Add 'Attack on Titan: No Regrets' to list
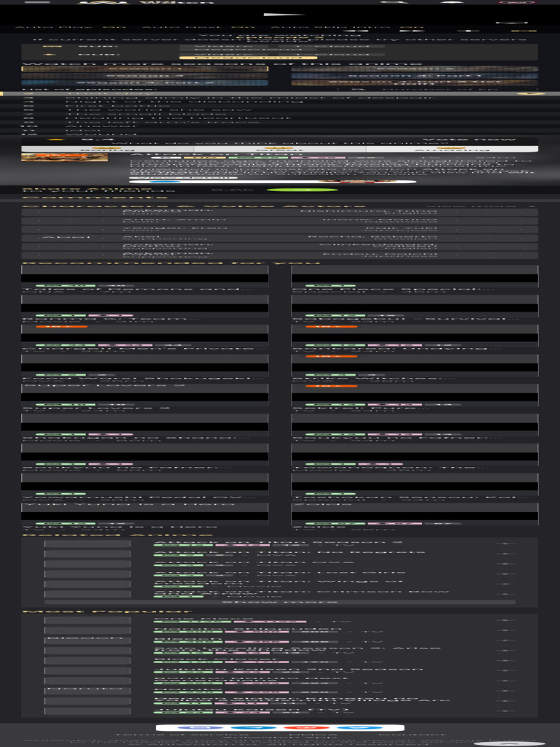The height and width of the screenshot is (747, 560). click(x=505, y=554)
